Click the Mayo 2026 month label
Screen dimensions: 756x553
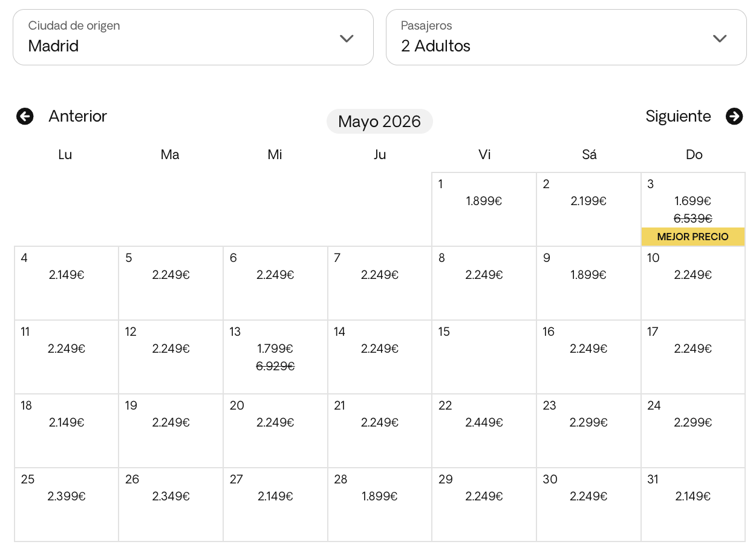(379, 122)
